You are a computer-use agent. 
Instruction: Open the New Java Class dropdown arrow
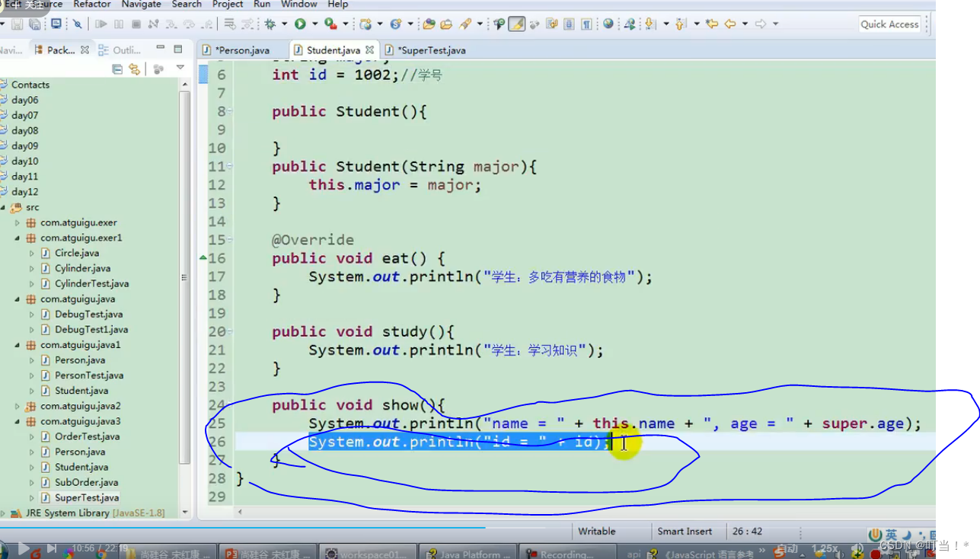pyautogui.click(x=409, y=24)
